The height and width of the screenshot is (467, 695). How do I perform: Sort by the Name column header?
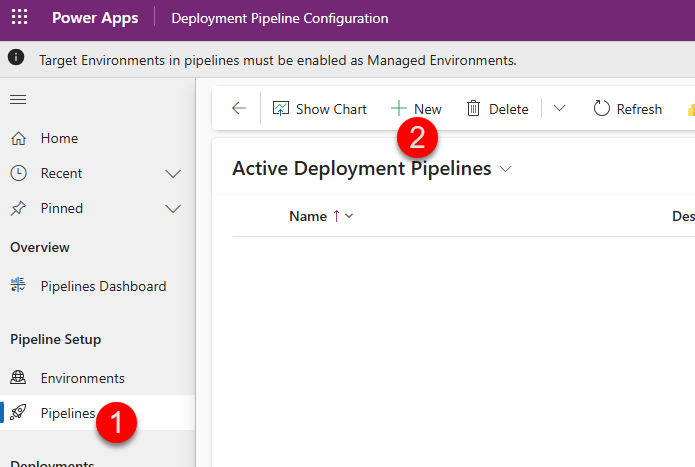[x=308, y=216]
